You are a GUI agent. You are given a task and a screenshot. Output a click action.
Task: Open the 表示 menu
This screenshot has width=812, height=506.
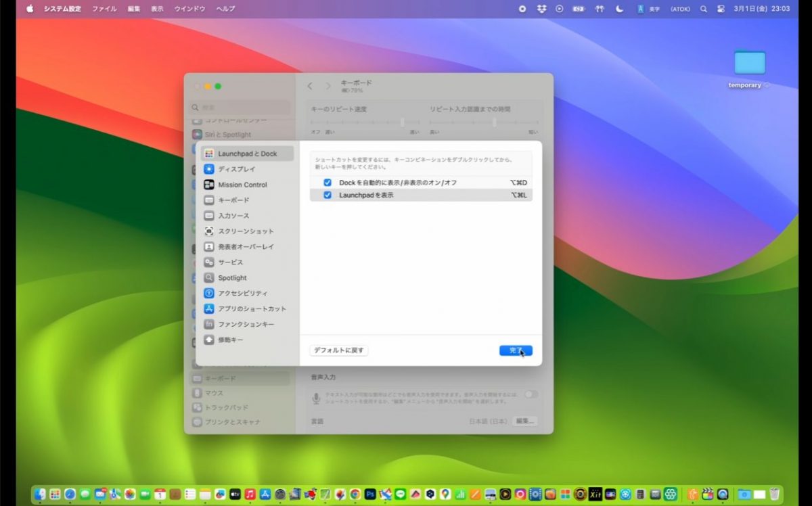[157, 9]
